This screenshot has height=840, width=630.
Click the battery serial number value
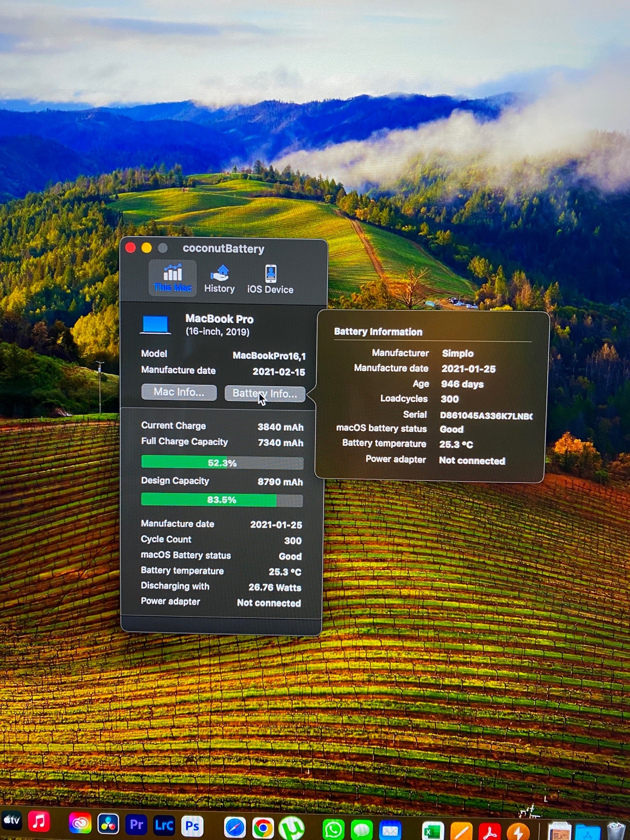click(x=486, y=415)
